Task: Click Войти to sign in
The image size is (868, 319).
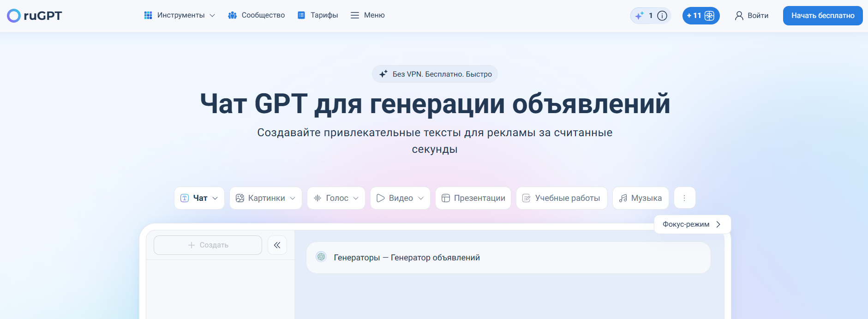Action: (x=752, y=16)
